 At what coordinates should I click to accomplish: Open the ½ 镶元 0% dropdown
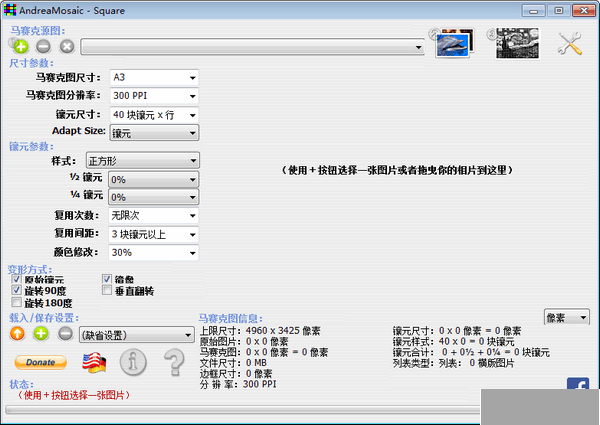tap(154, 179)
